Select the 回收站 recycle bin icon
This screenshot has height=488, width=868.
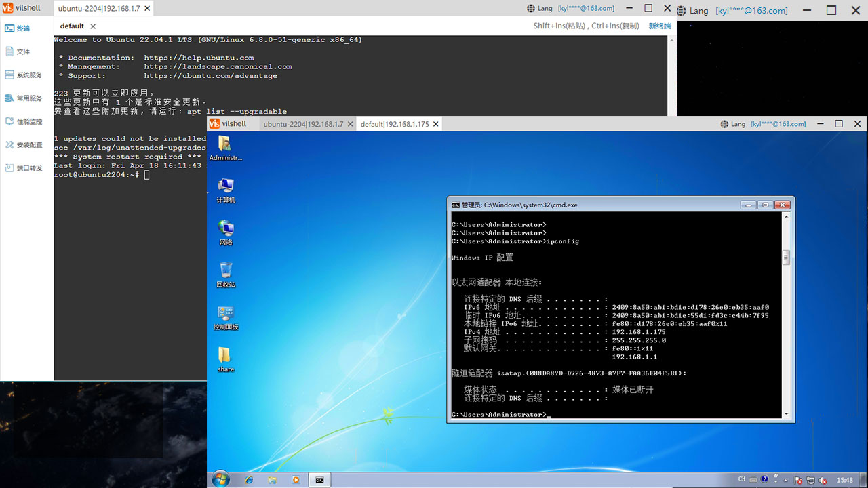[x=225, y=275]
